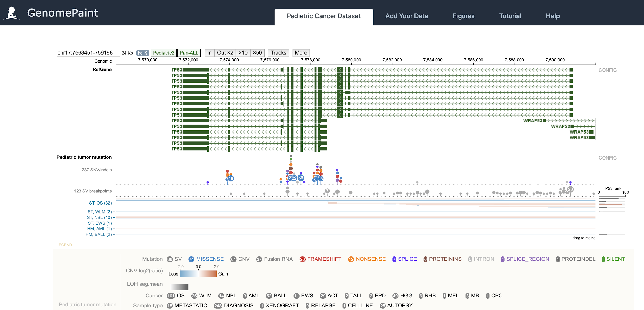Click the WLM cancer legend item
This screenshot has height=310, width=644.
coord(201,296)
